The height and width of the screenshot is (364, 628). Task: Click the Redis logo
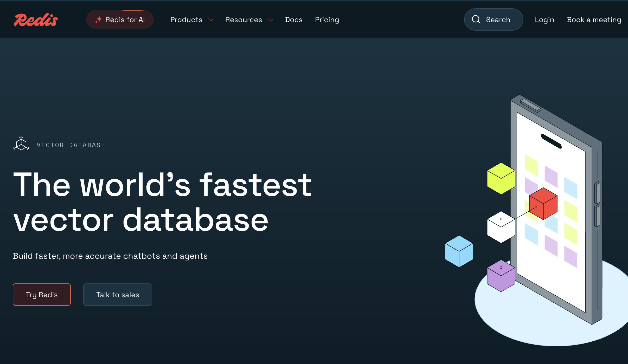point(36,20)
